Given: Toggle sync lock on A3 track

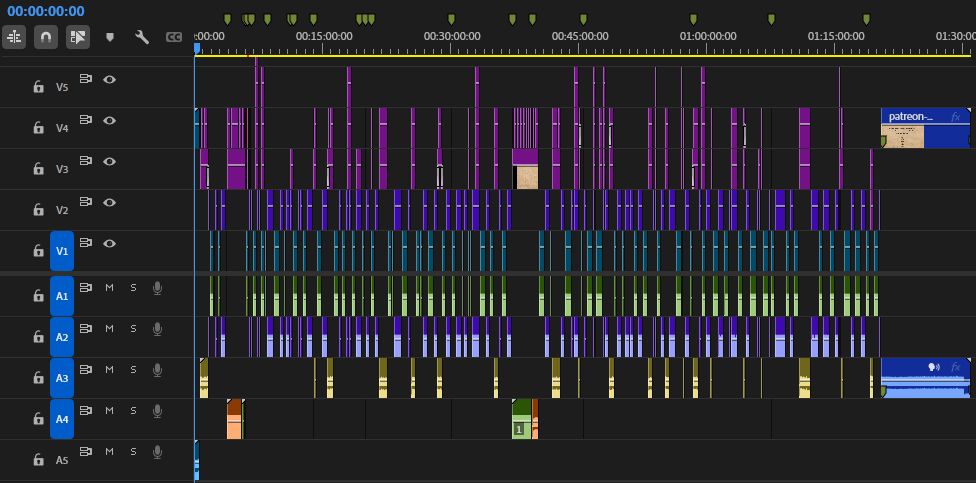Looking at the screenshot, I should coord(86,369).
